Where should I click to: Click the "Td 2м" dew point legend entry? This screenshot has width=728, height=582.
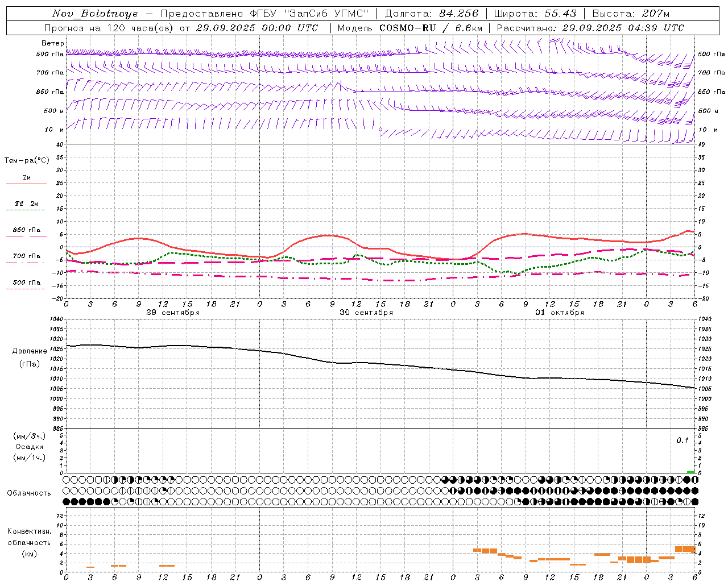(x=26, y=203)
